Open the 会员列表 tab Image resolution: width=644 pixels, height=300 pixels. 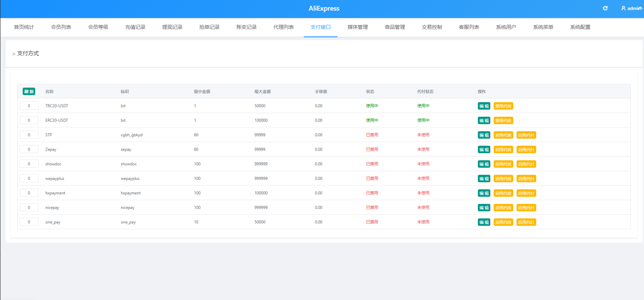point(61,27)
